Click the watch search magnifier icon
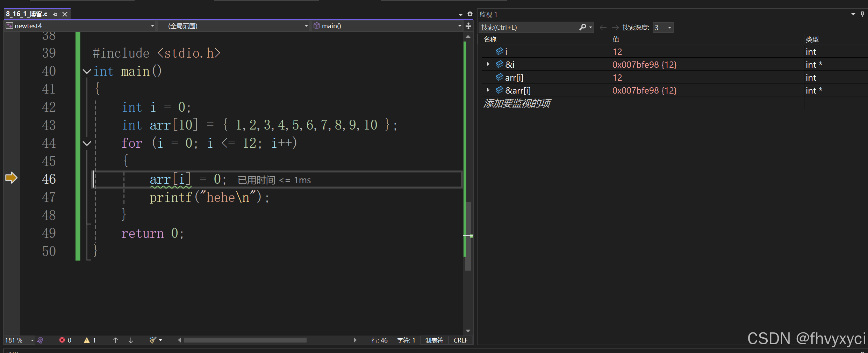The height and width of the screenshot is (353, 868). 582,27
